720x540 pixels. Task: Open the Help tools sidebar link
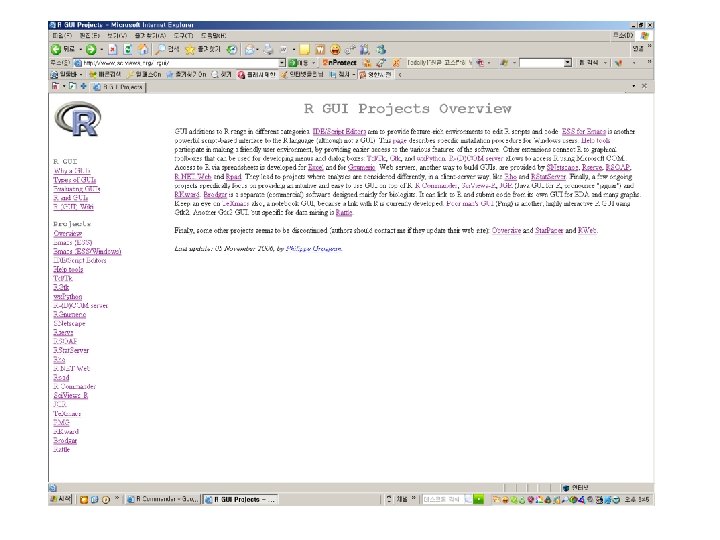coord(68,269)
